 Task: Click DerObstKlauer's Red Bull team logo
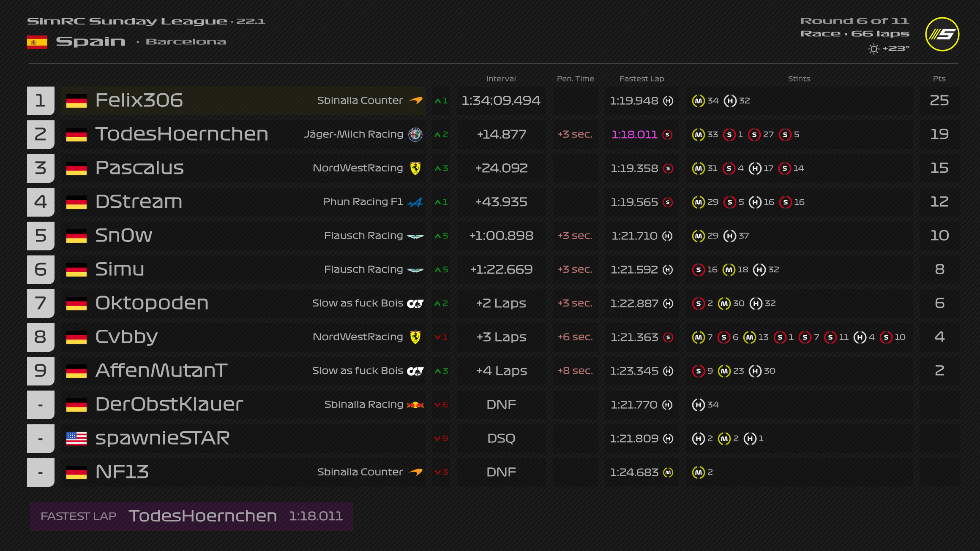point(415,405)
